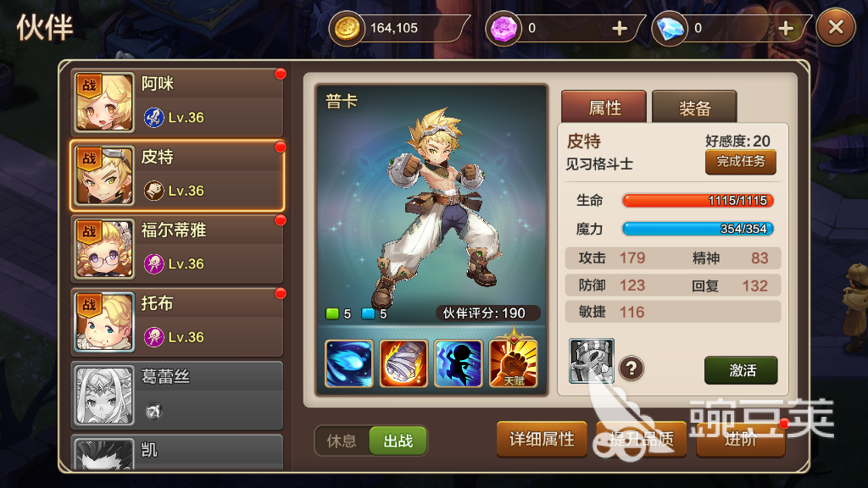The image size is (868, 488).
Task: Click the question mark help icon
Action: pos(631,368)
